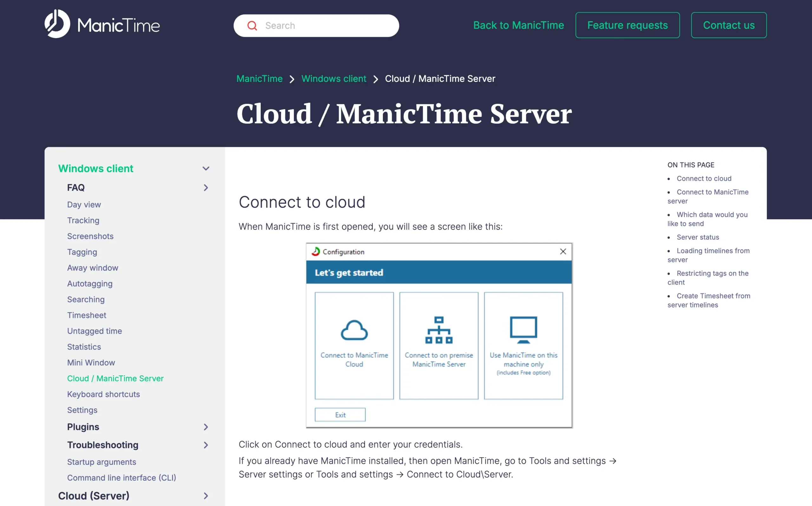Jump to Connect to ManicTime server section
Image resolution: width=812 pixels, height=506 pixels.
(x=708, y=197)
